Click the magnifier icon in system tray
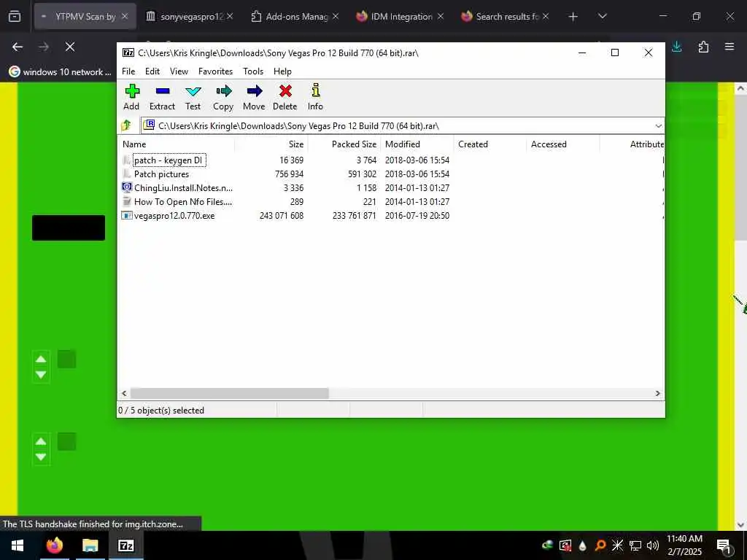Image resolution: width=747 pixels, height=560 pixels. 600,545
